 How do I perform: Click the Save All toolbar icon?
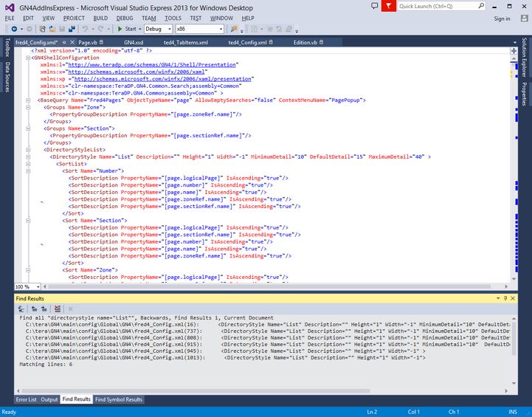coord(72,30)
